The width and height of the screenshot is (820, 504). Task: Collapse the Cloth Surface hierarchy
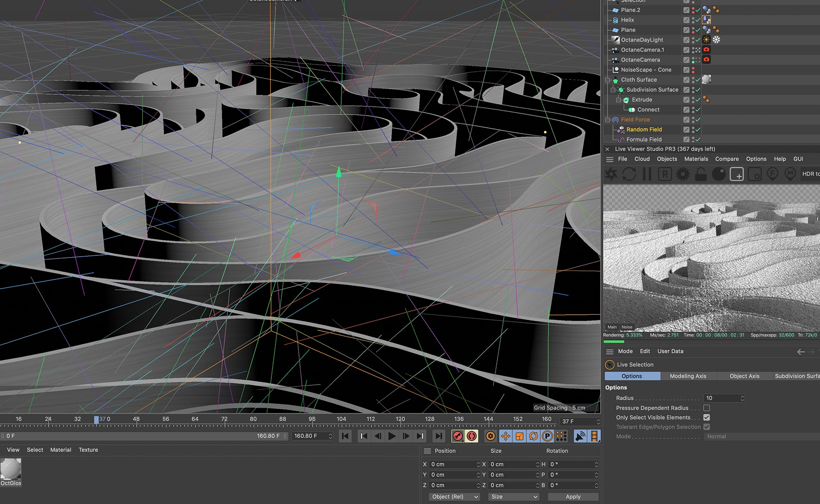607,80
